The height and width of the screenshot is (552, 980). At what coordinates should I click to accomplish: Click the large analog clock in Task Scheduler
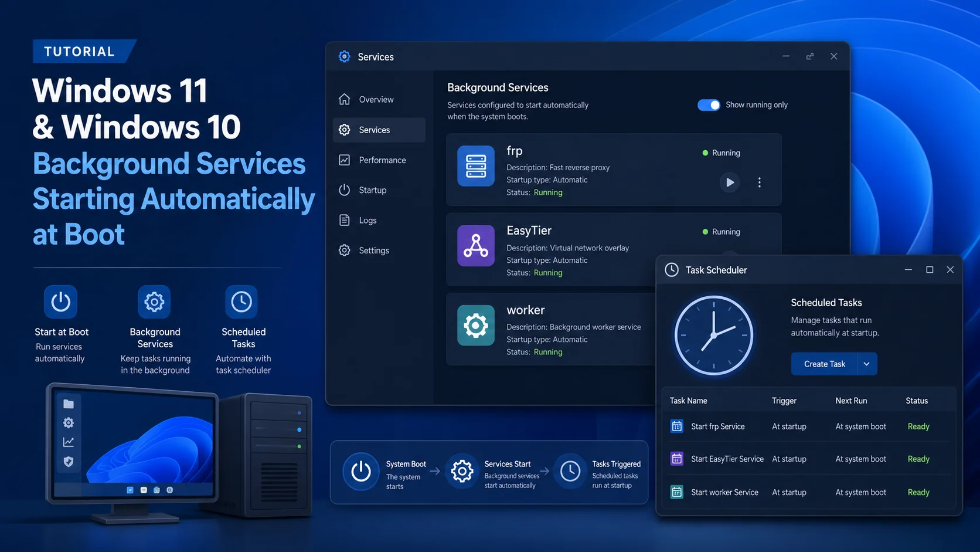click(713, 336)
